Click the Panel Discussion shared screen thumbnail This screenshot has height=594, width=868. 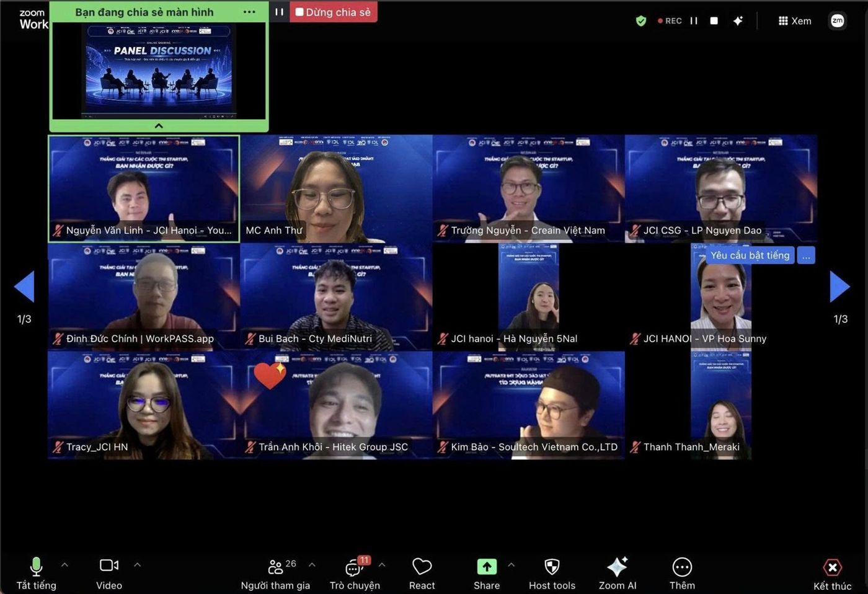tap(159, 71)
